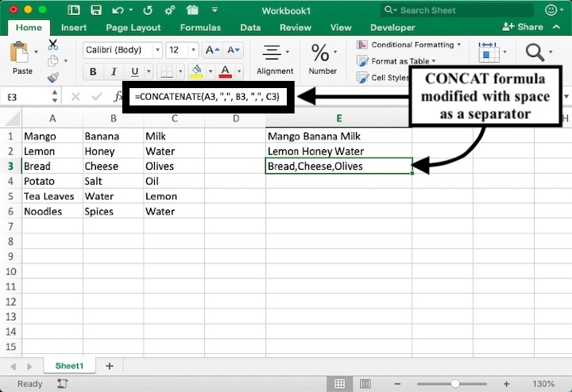Screen dimensions: 572x392
Task: Open the Home ribbon tab
Action: (x=29, y=27)
